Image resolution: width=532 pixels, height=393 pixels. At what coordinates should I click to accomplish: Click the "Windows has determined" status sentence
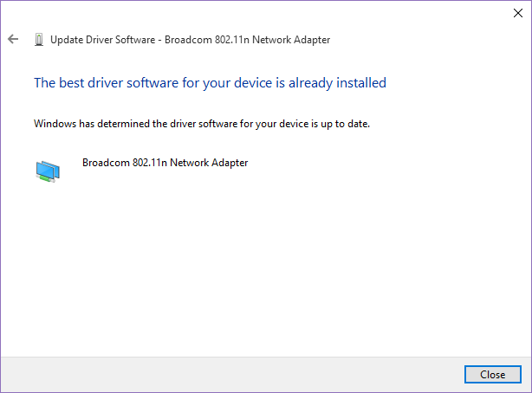[202, 124]
